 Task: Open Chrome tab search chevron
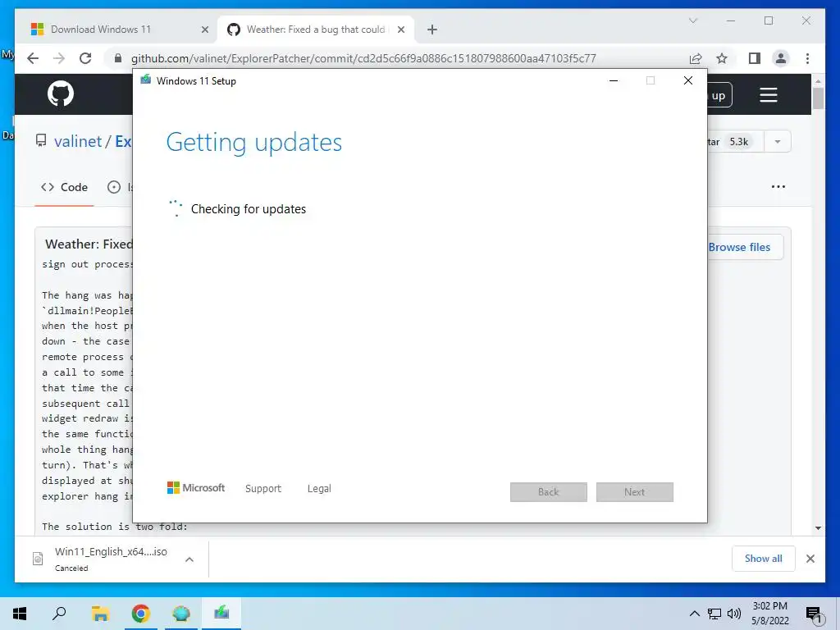tap(692, 21)
